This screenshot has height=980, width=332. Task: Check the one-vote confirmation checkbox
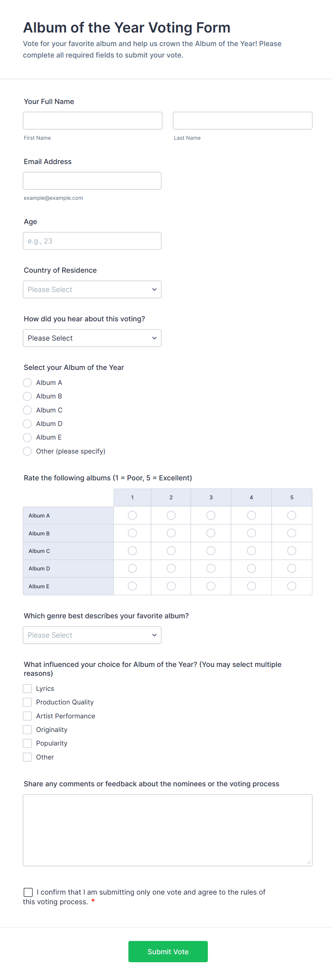click(28, 892)
